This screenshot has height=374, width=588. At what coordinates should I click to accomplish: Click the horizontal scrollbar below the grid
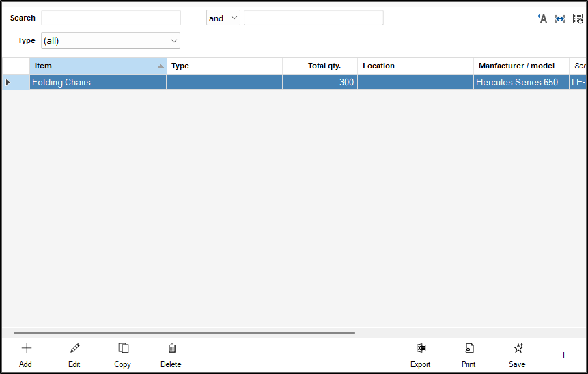pyautogui.click(x=184, y=333)
